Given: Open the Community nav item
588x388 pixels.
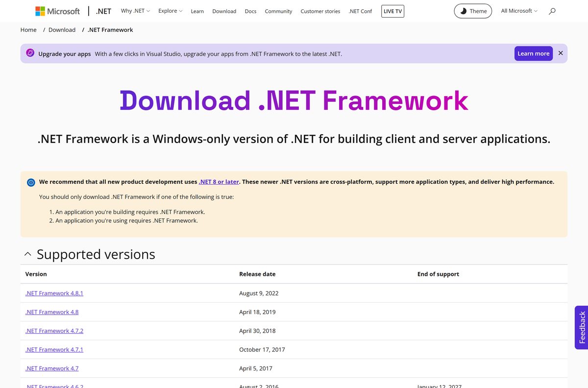Looking at the screenshot, I should coord(278,11).
